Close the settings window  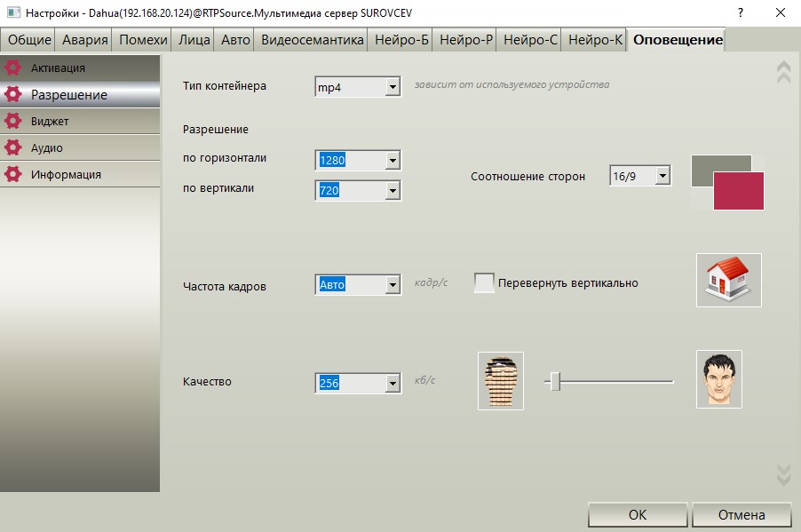780,12
